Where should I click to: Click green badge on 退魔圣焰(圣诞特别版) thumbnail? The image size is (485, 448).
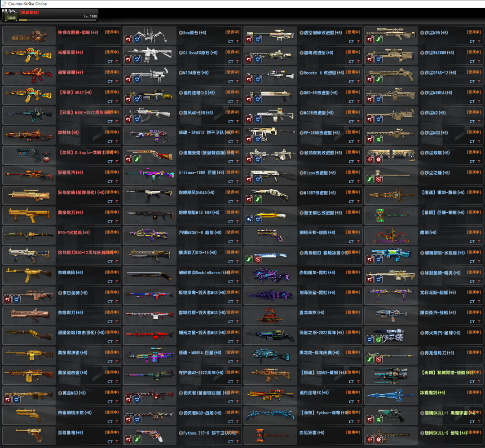(137, 159)
